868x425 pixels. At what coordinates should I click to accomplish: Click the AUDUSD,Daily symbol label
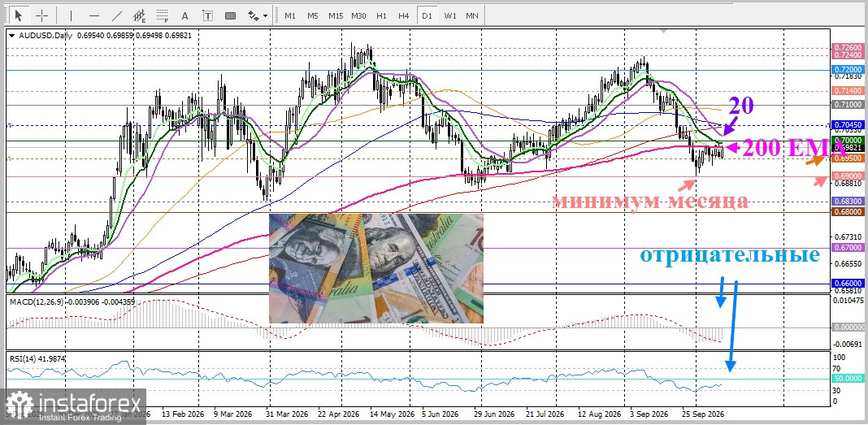pos(46,35)
